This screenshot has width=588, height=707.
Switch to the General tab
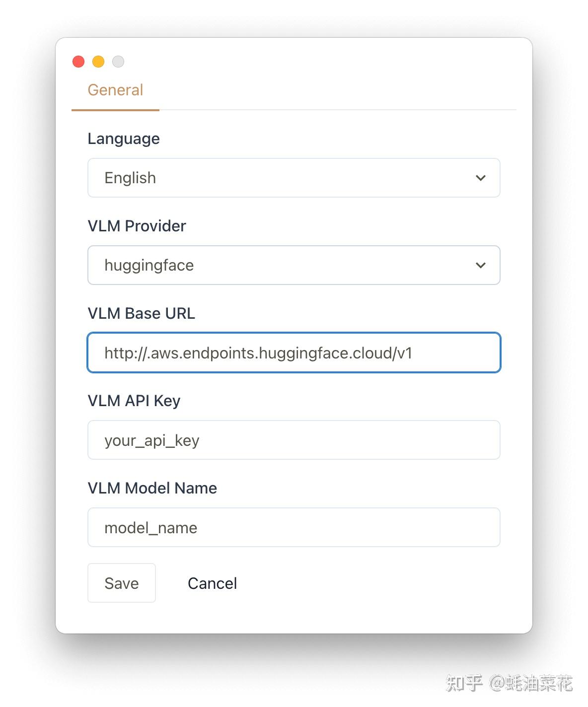(115, 90)
